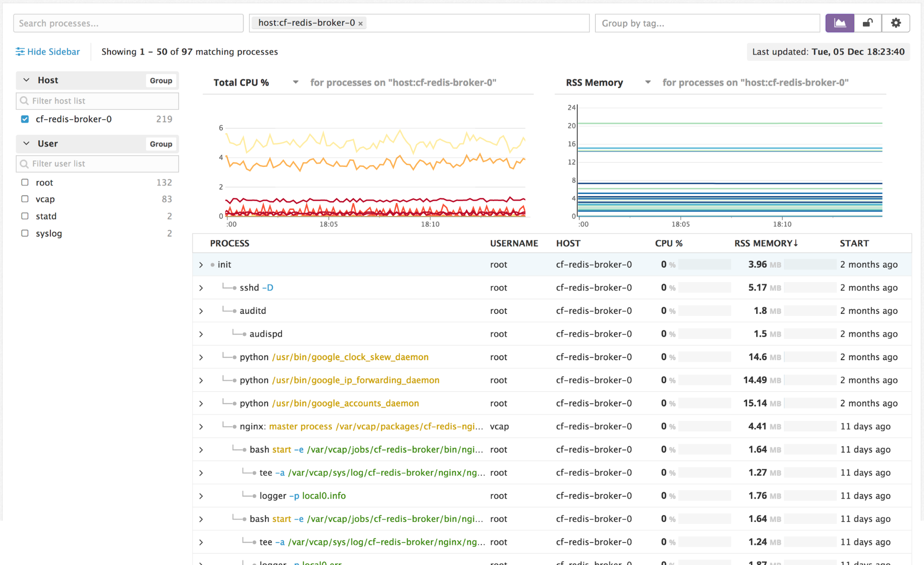
Task: Click the Hide Sidebar link
Action: pos(52,51)
